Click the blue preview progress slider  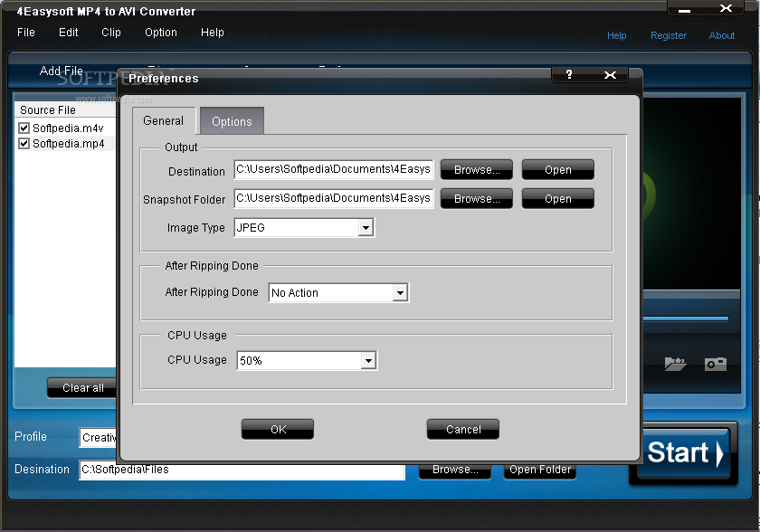click(x=686, y=318)
